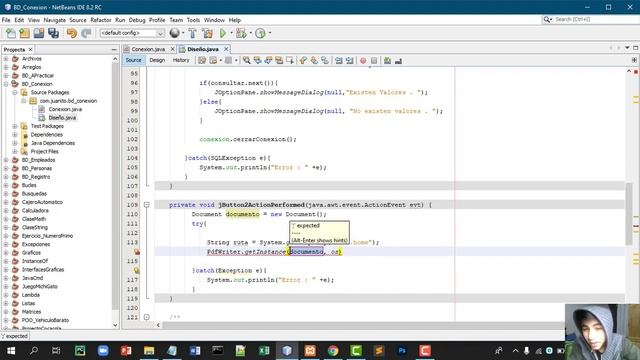
Task: Click the Open Project toolbar icon
Action: pyautogui.click(x=39, y=33)
